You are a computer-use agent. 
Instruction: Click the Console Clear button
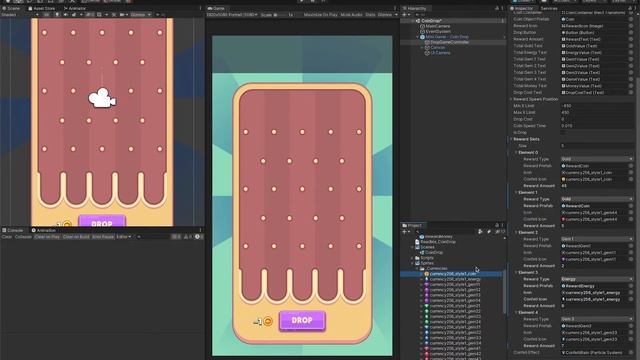coord(7,237)
